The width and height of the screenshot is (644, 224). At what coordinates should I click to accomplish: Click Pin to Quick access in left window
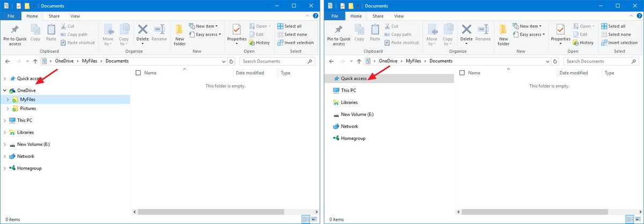(15, 34)
